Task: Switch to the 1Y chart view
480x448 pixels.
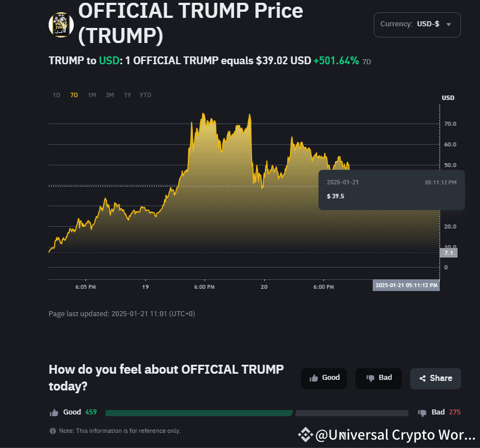Action: 128,95
